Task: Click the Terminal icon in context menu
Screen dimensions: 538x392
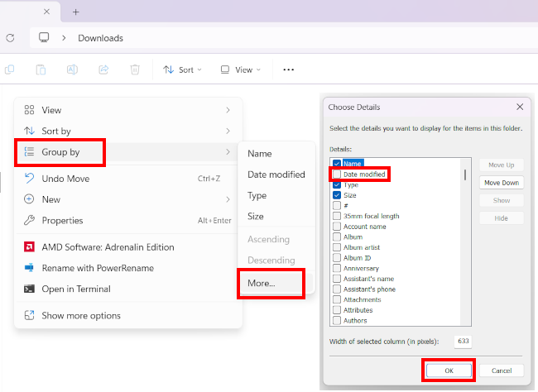Action: coord(29,289)
